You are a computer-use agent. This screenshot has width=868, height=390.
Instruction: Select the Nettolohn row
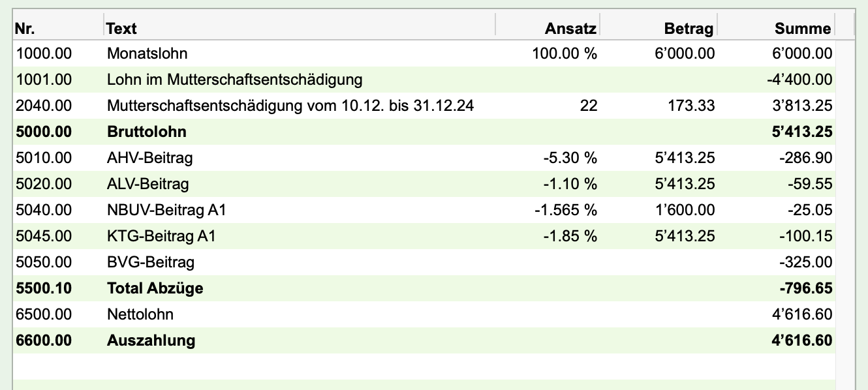(424, 314)
